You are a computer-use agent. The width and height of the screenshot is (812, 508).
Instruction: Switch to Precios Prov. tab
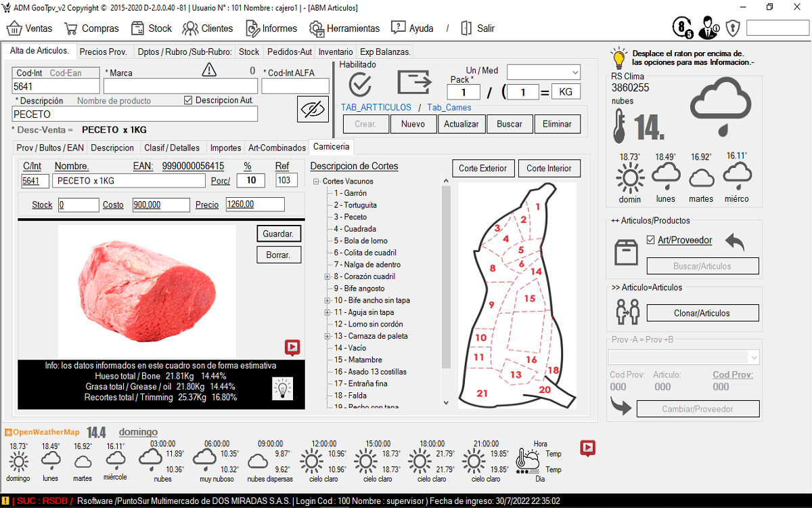pyautogui.click(x=103, y=51)
